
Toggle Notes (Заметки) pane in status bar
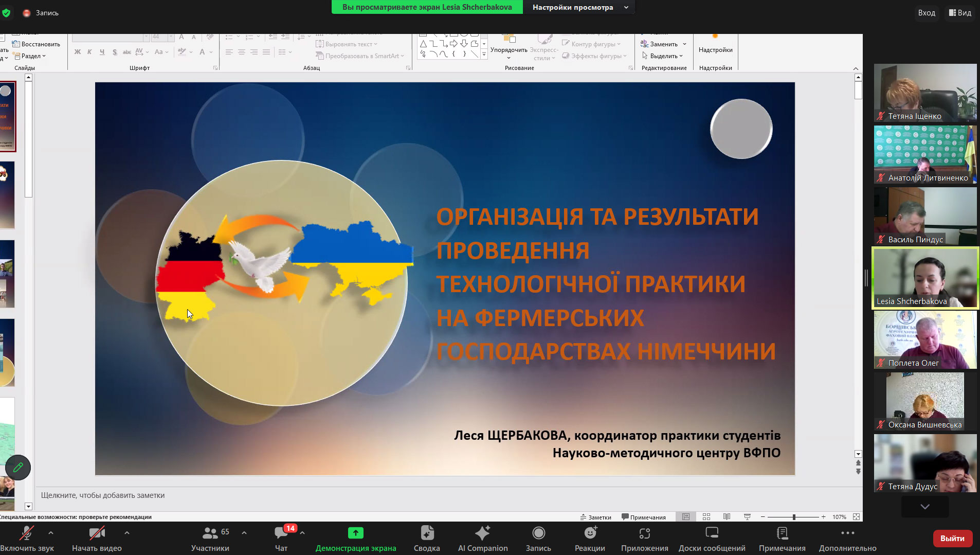click(596, 517)
